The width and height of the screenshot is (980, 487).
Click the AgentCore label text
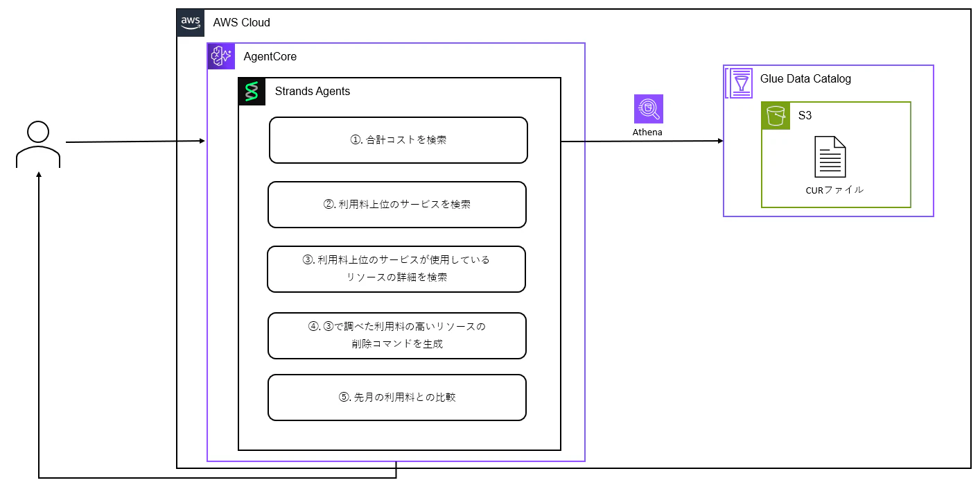(x=270, y=56)
